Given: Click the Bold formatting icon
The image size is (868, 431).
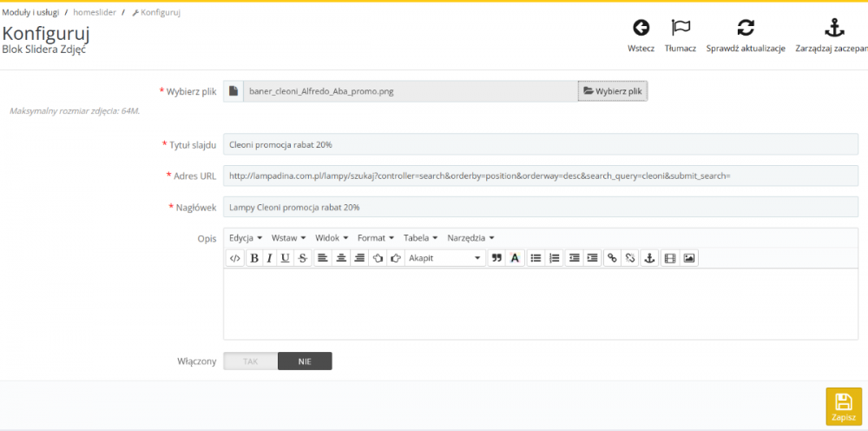Looking at the screenshot, I should click(254, 258).
